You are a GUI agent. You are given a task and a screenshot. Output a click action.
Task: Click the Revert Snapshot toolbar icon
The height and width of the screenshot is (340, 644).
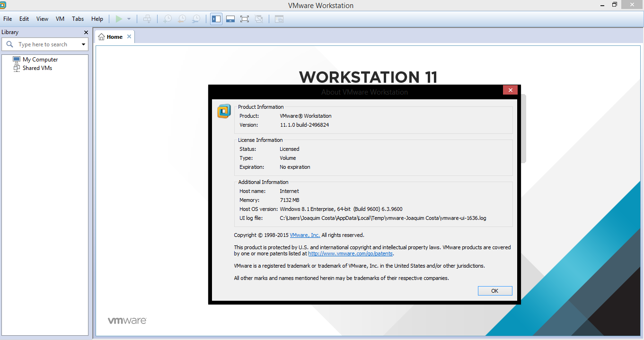[182, 19]
